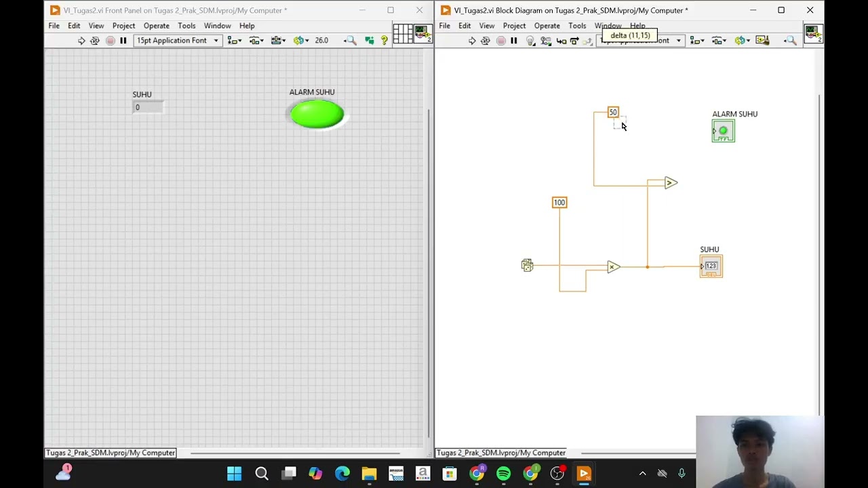Open 15pt Application Font dropdown
This screenshot has height=488, width=868.
[x=178, y=41]
